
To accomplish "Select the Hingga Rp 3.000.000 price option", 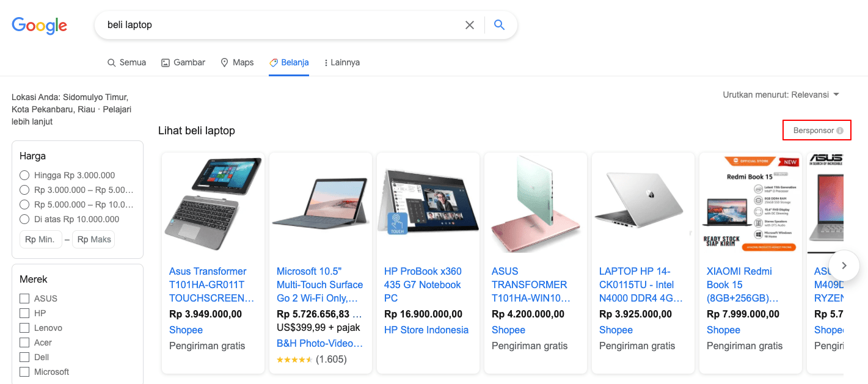I will (24, 175).
